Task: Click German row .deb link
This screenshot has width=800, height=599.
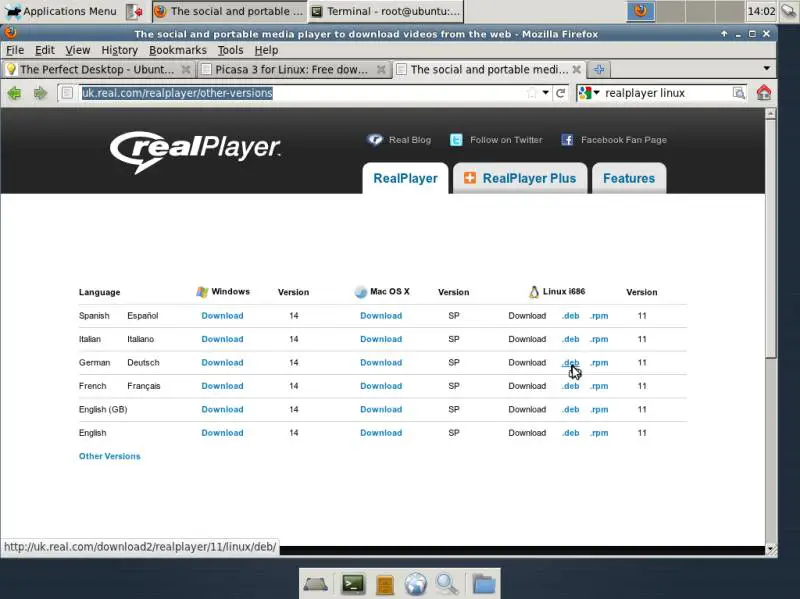Action: 570,362
